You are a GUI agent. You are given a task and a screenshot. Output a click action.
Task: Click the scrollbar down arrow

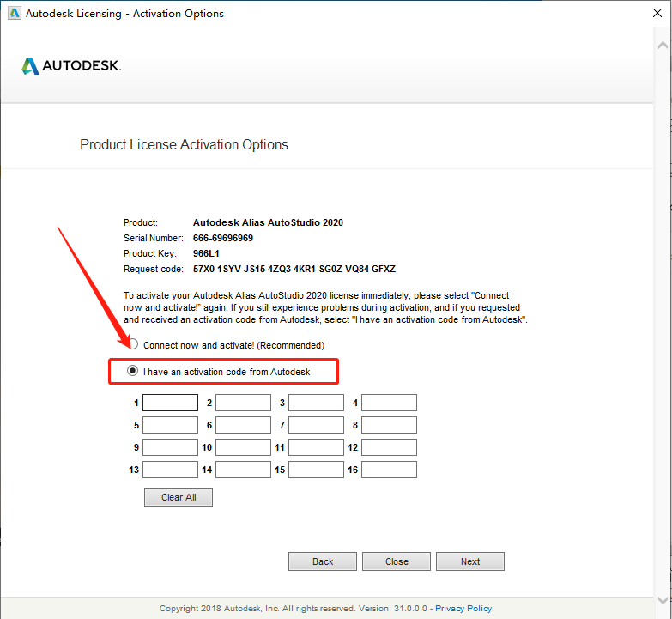pyautogui.click(x=663, y=600)
